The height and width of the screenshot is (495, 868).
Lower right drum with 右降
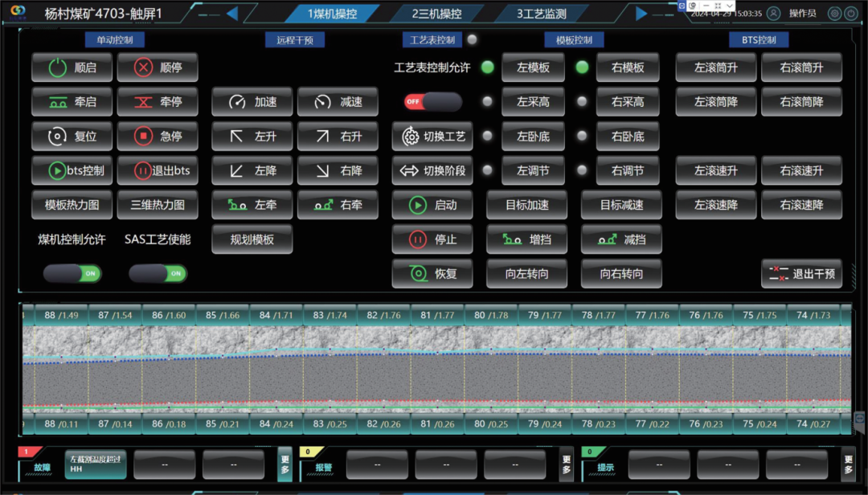[x=338, y=170]
